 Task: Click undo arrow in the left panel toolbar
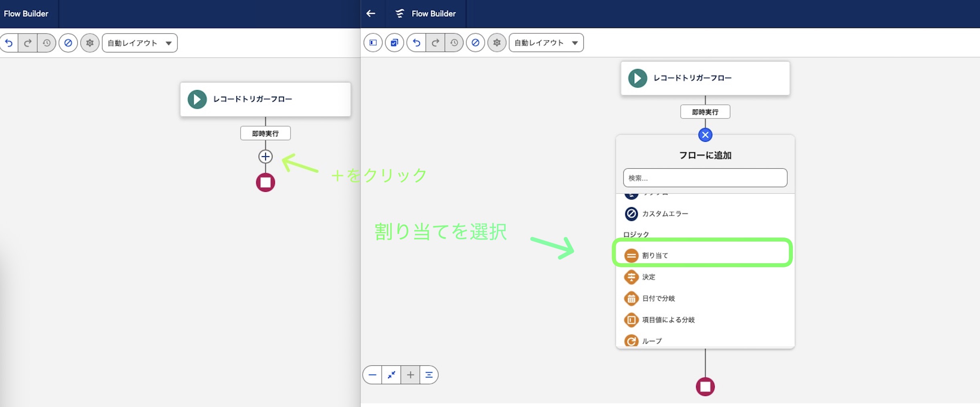coord(9,43)
